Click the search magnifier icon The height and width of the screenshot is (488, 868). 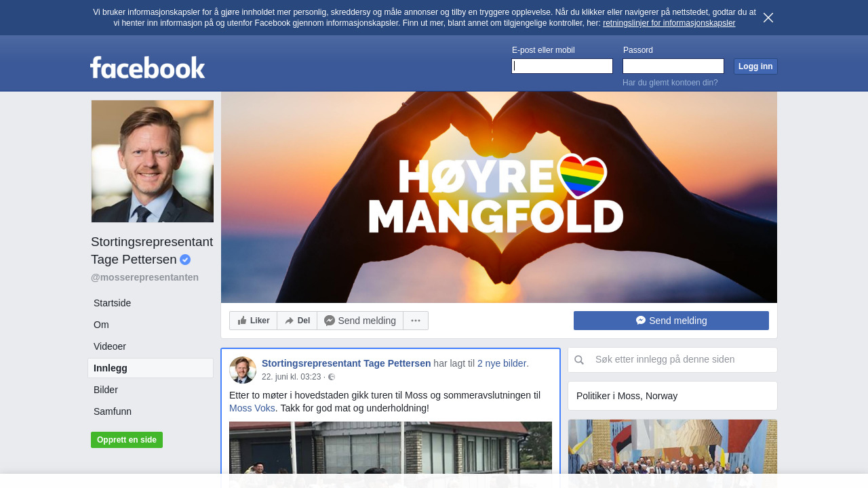click(579, 360)
